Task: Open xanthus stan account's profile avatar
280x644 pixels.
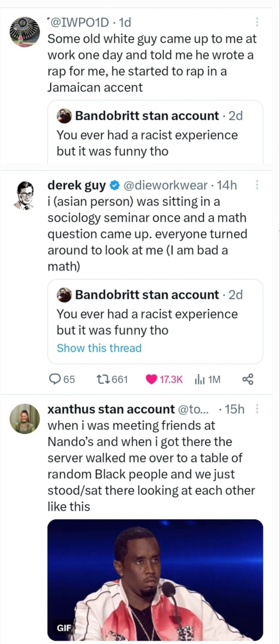Action: pos(24,419)
